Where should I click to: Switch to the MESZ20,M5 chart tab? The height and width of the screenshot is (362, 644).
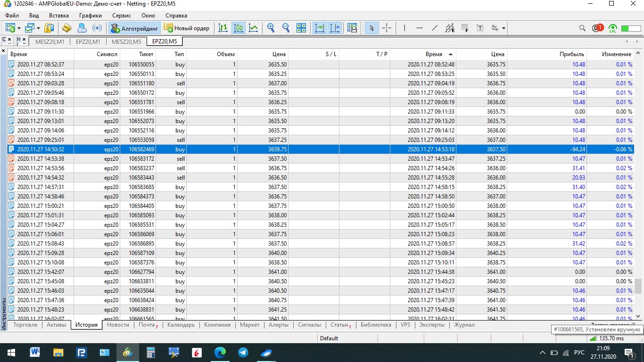click(126, 41)
